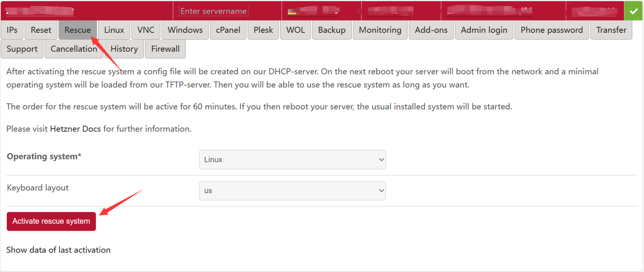
Task: Open the Hetzner Docs link
Action: [75, 129]
